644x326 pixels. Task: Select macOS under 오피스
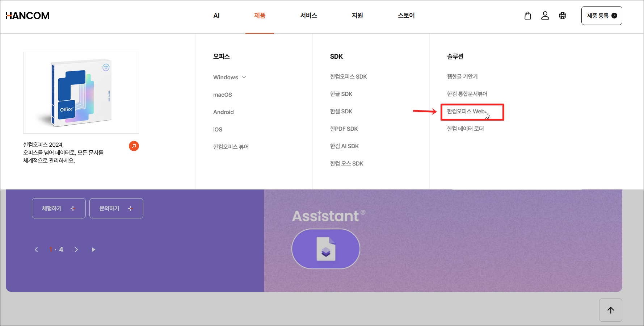tap(223, 95)
